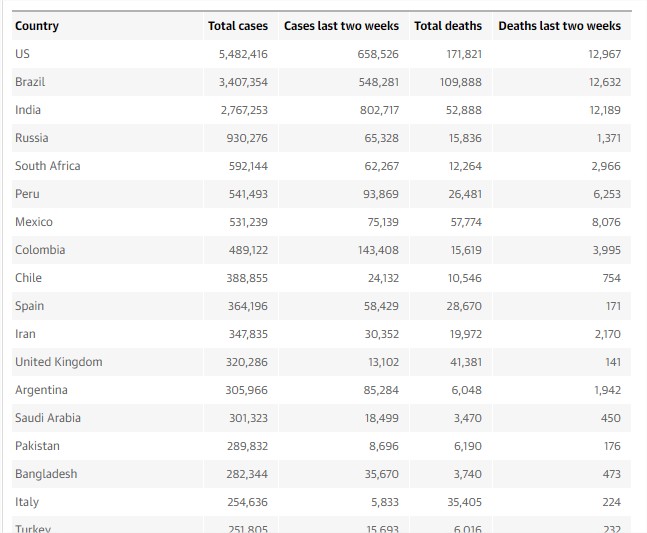Sort by Total deaths column header
This screenshot has height=533, width=647.
(448, 26)
